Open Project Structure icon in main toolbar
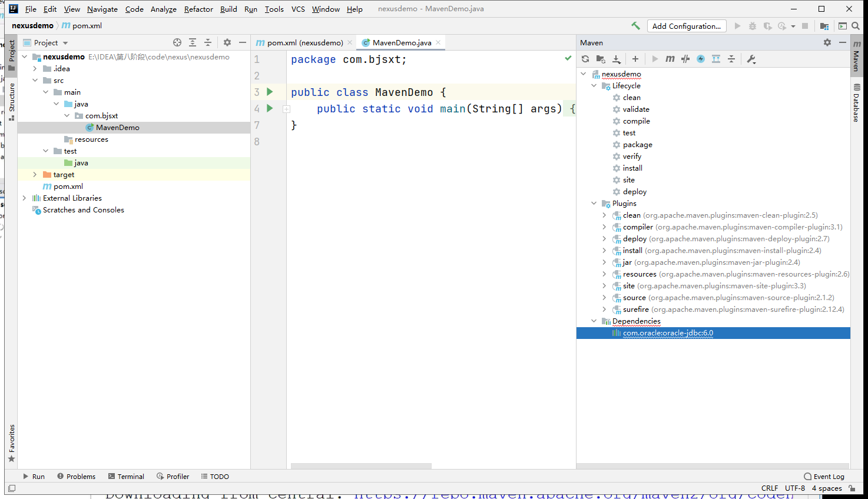The image size is (868, 499). click(824, 26)
